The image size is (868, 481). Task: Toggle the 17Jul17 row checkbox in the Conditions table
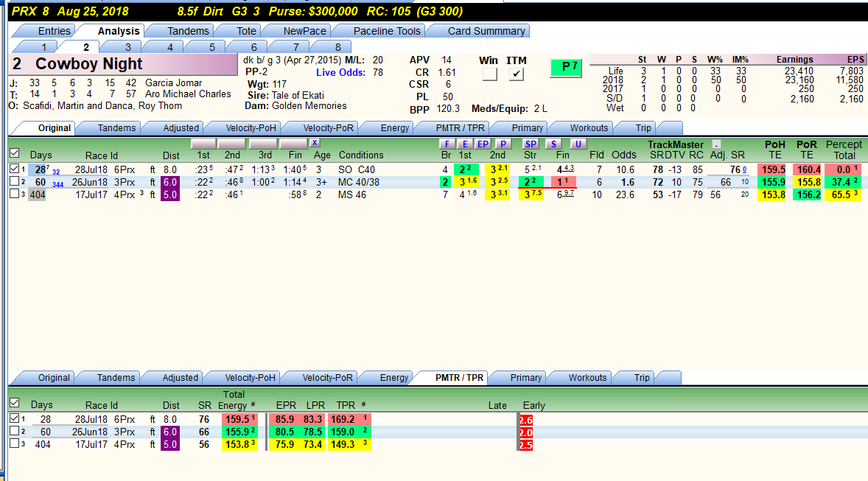point(15,194)
